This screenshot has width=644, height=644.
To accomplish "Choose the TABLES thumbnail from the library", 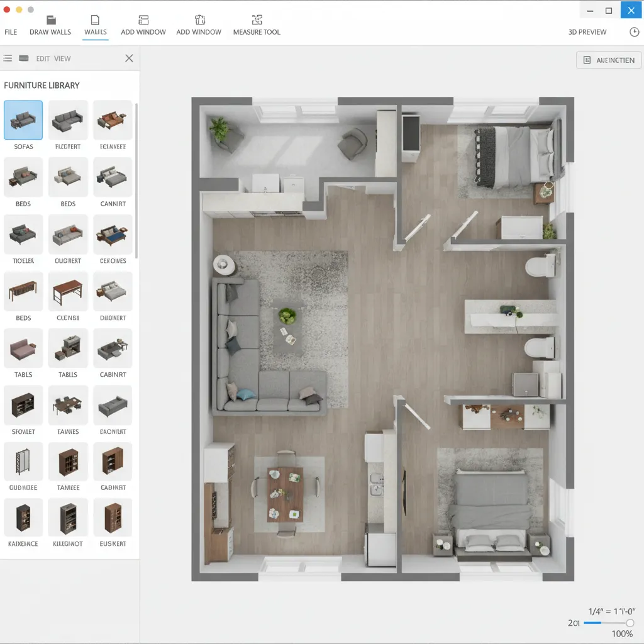I will point(23,348).
